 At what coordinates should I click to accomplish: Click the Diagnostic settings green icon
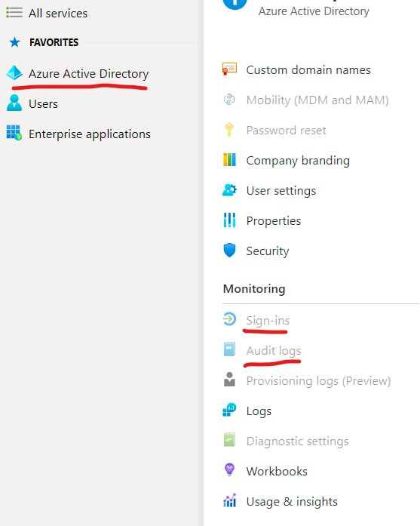click(230, 440)
